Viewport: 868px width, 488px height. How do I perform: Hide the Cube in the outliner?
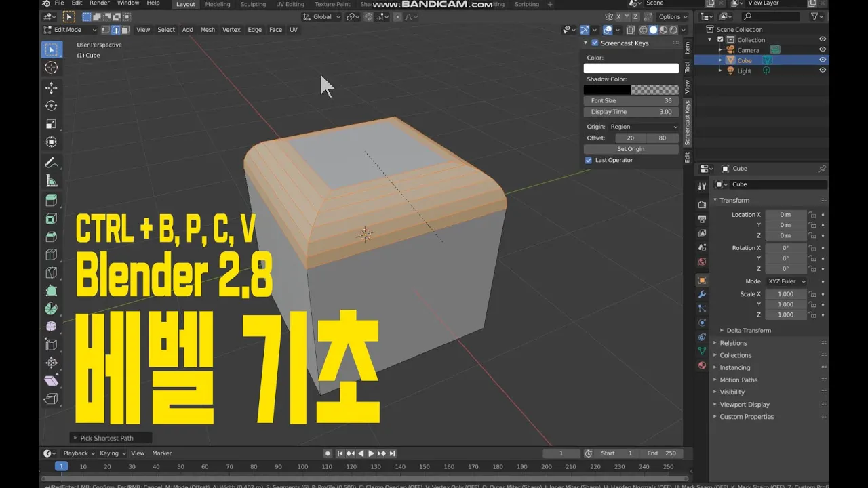coord(822,60)
